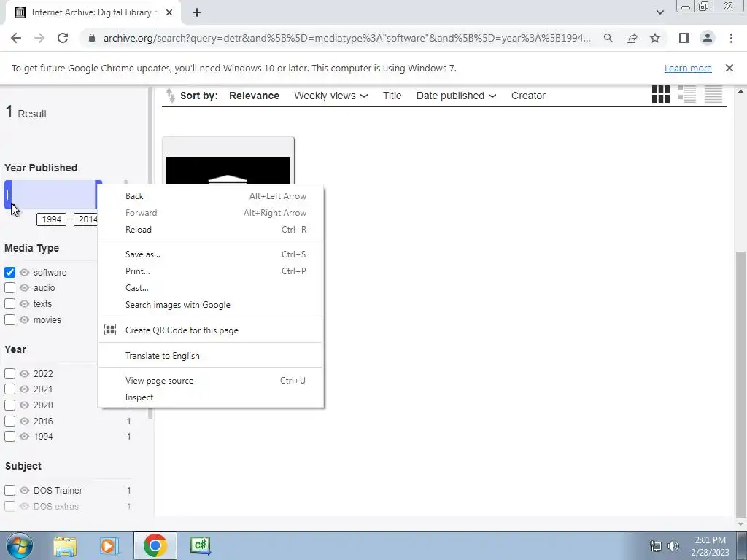Viewport: 747px width, 560px height.
Task: Switch to compact list view
Action: pos(713,94)
